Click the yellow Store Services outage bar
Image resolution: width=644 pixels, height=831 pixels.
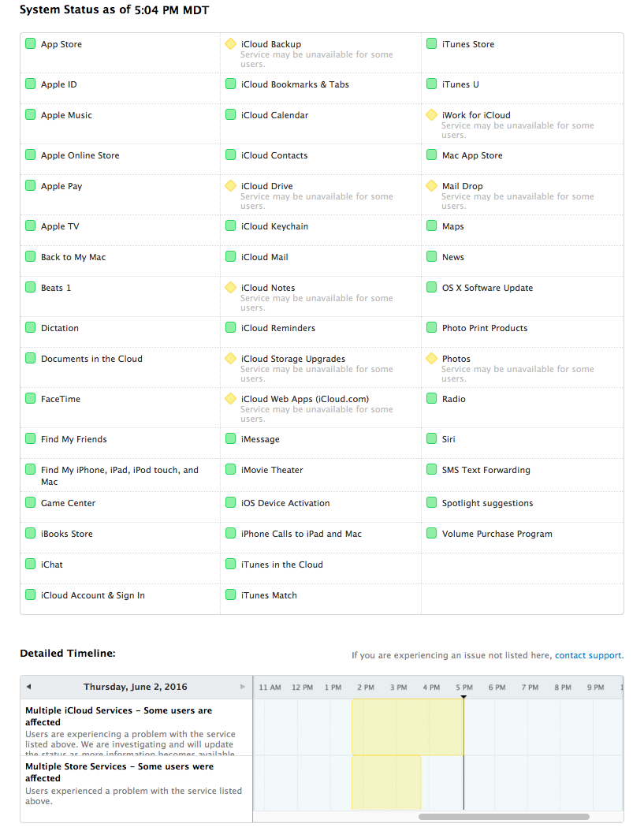tap(386, 782)
